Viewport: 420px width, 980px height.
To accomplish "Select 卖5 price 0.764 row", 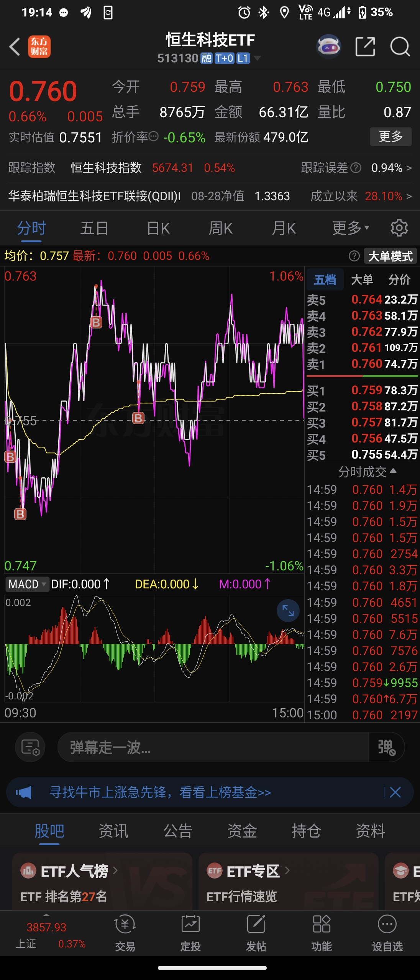I will [x=362, y=299].
